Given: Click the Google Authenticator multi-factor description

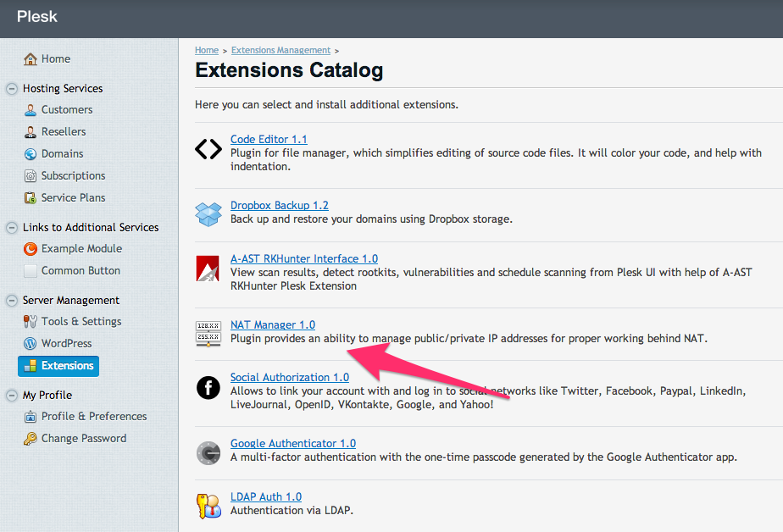Looking at the screenshot, I should coord(483,457).
